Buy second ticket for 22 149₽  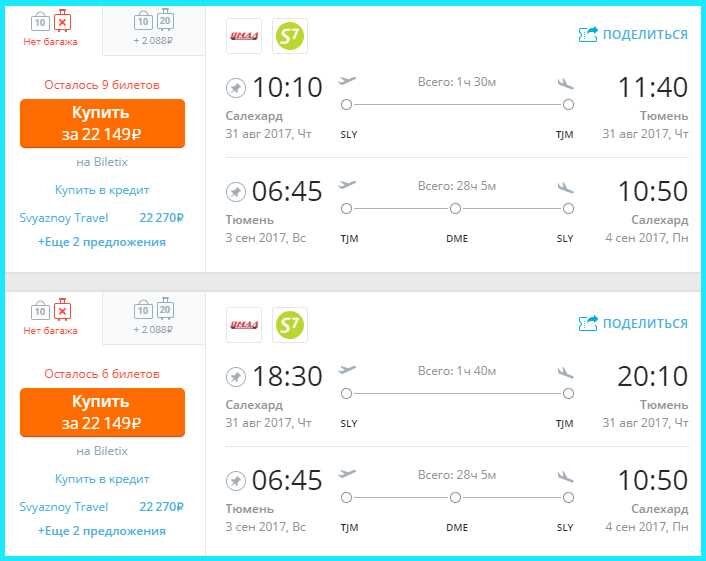point(102,412)
